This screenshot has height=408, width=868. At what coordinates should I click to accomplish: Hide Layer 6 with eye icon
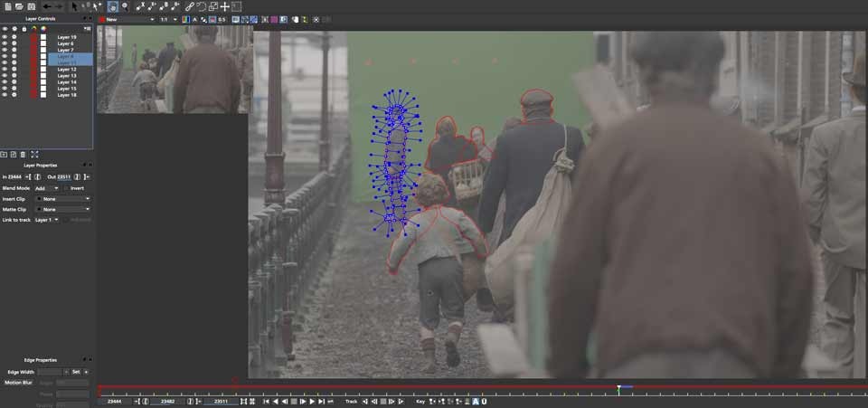click(5, 43)
